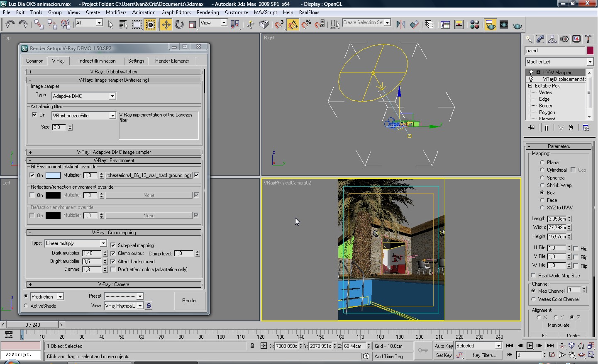The height and width of the screenshot is (364, 598).
Task: Click the Pin Stack icon under modifier stack
Action: [531, 128]
